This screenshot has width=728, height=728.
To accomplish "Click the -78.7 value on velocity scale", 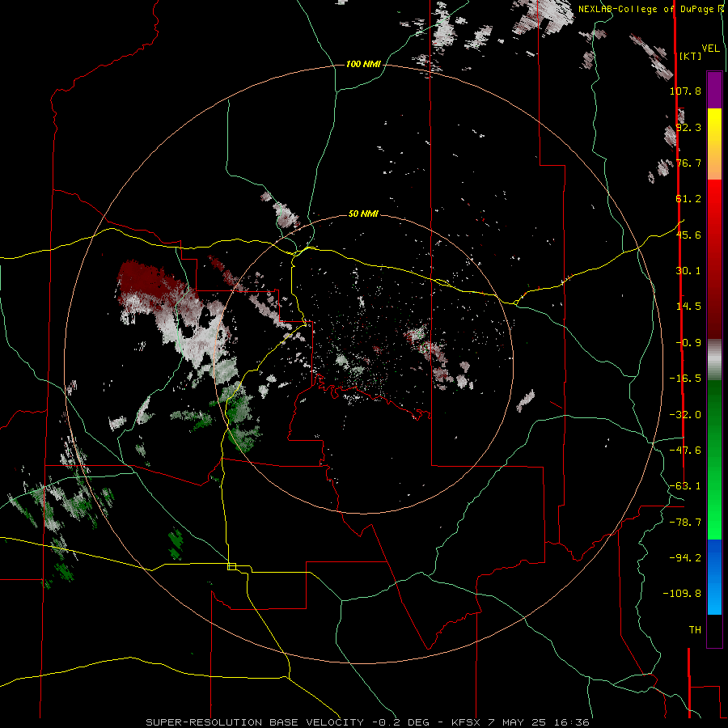I will pos(685,523).
